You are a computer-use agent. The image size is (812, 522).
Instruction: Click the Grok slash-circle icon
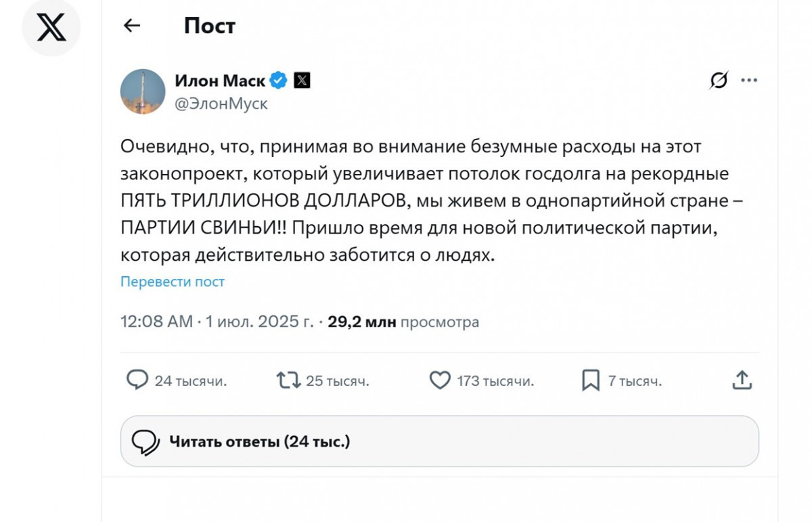coord(719,81)
